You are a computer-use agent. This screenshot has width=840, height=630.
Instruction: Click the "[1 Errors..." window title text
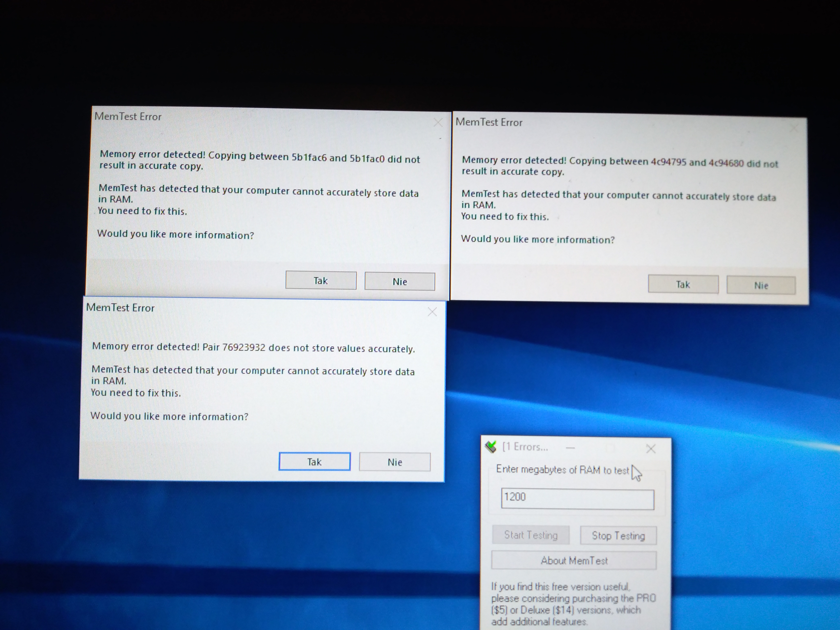(x=525, y=447)
